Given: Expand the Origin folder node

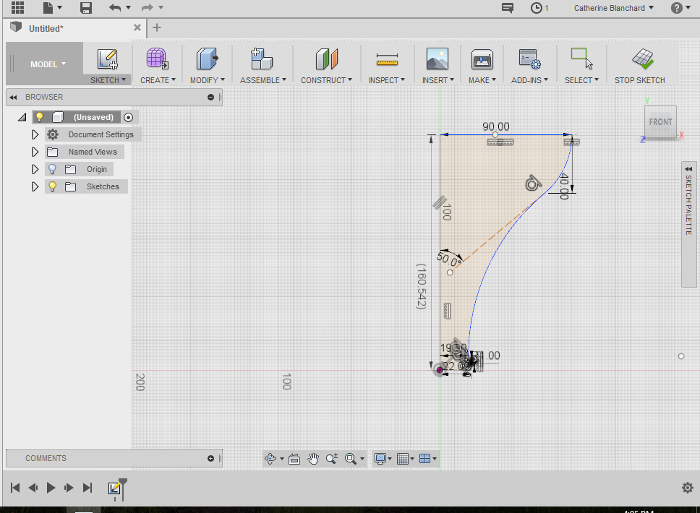Looking at the screenshot, I should click(x=35, y=169).
